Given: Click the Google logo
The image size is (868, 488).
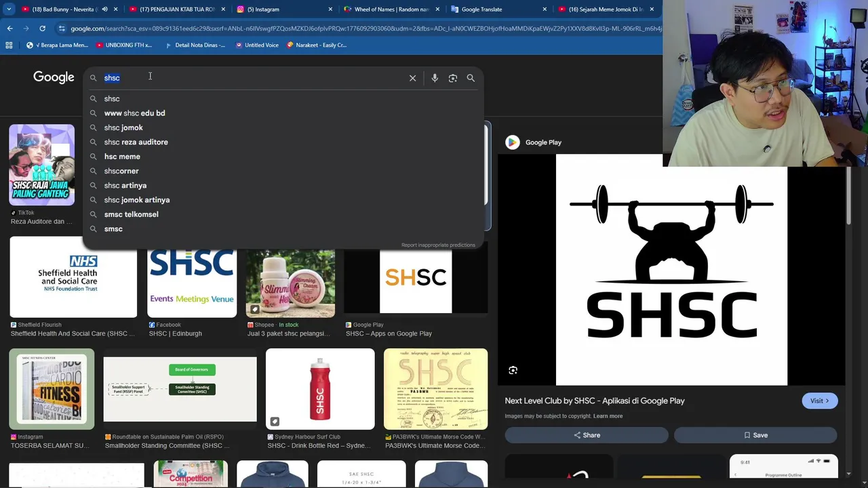Looking at the screenshot, I should click(54, 77).
